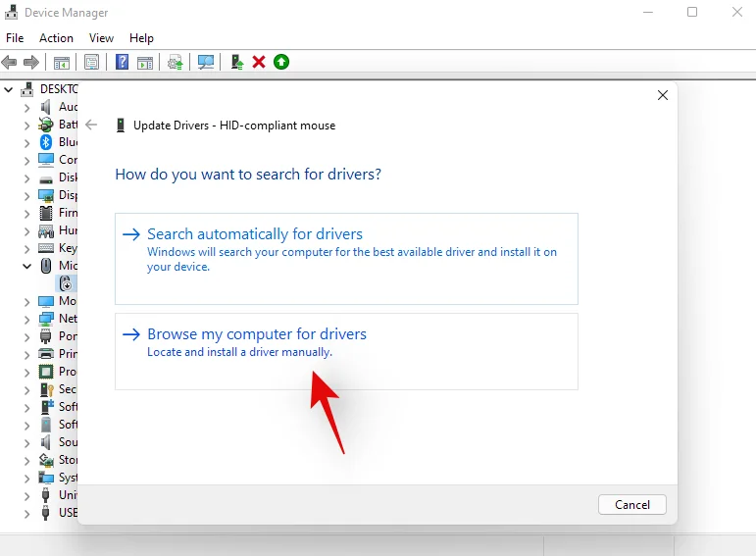The width and height of the screenshot is (756, 556).
Task: Minimize the Device Manager window
Action: coord(648,12)
